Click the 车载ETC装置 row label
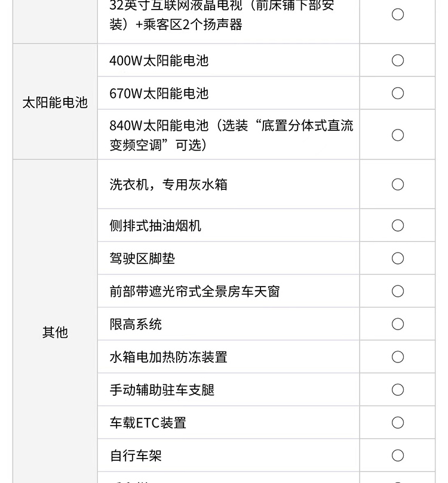Viewport: 448px width, 483px height. point(148,423)
